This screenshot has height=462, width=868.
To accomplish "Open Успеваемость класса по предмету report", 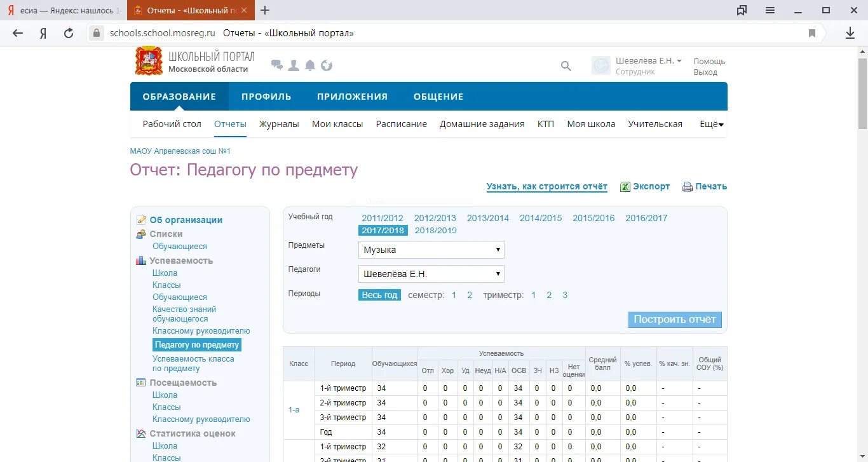I will [x=193, y=363].
